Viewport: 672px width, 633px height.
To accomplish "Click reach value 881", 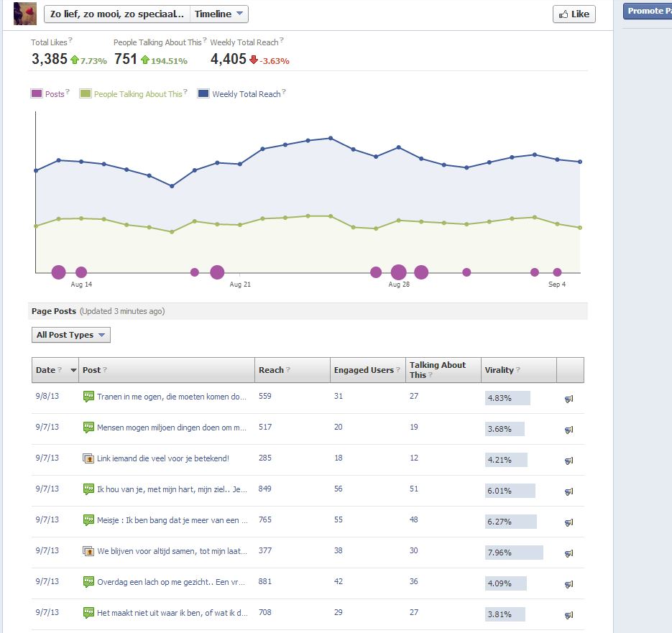I will (264, 581).
